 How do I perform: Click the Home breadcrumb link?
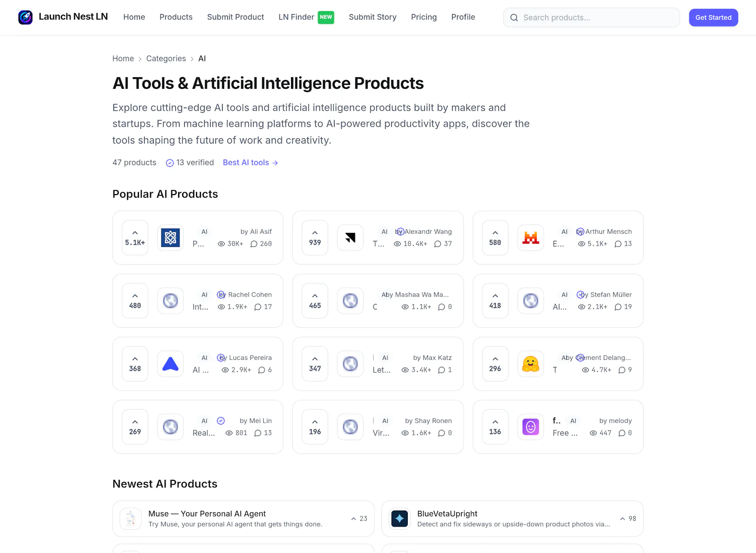tap(123, 59)
